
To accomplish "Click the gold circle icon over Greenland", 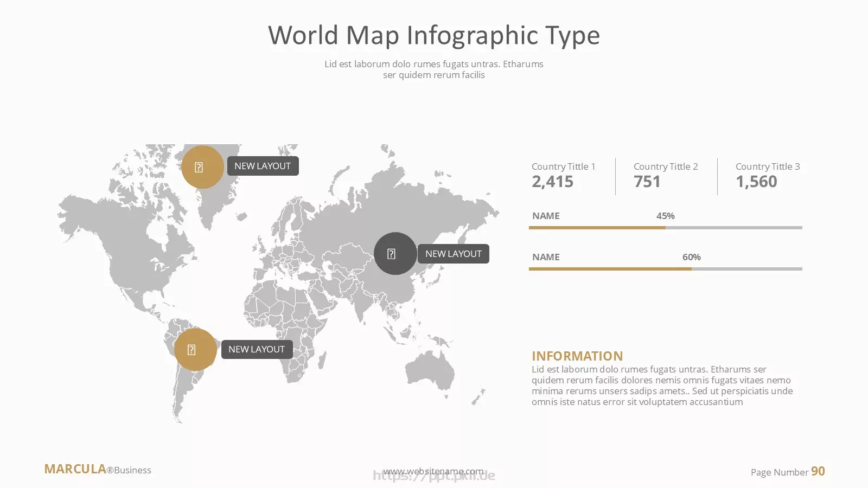I will 202,166.
